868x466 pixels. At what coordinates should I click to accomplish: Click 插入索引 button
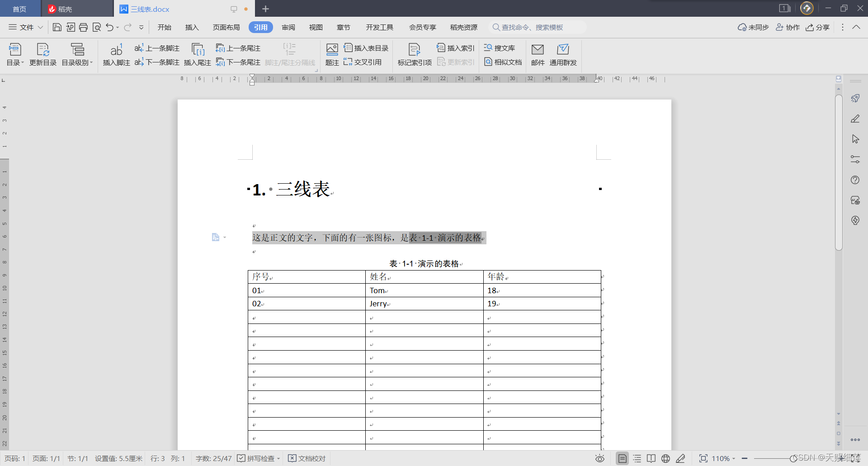click(456, 48)
